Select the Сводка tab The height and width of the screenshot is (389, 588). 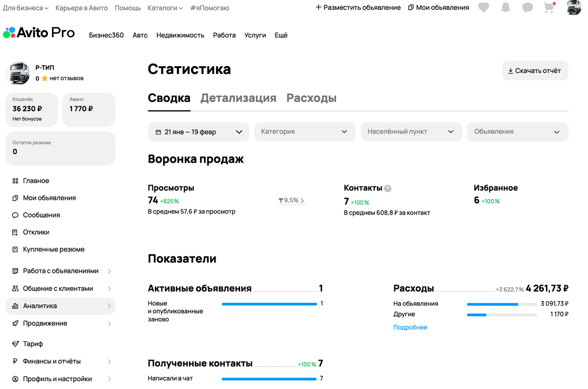tap(169, 98)
